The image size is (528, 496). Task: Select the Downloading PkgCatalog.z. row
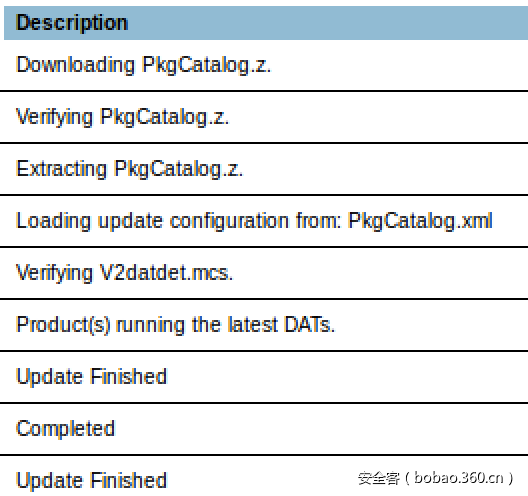point(264,65)
